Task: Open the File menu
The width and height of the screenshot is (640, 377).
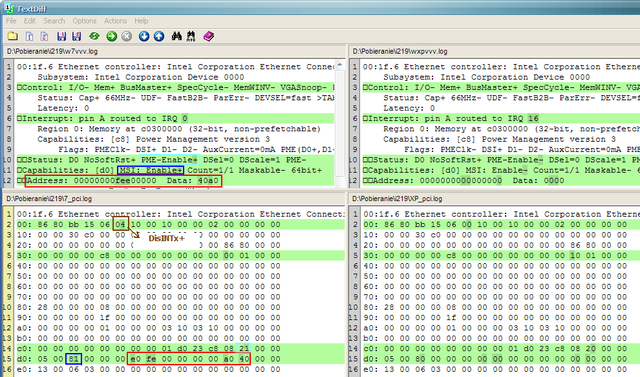Action: click(x=11, y=21)
